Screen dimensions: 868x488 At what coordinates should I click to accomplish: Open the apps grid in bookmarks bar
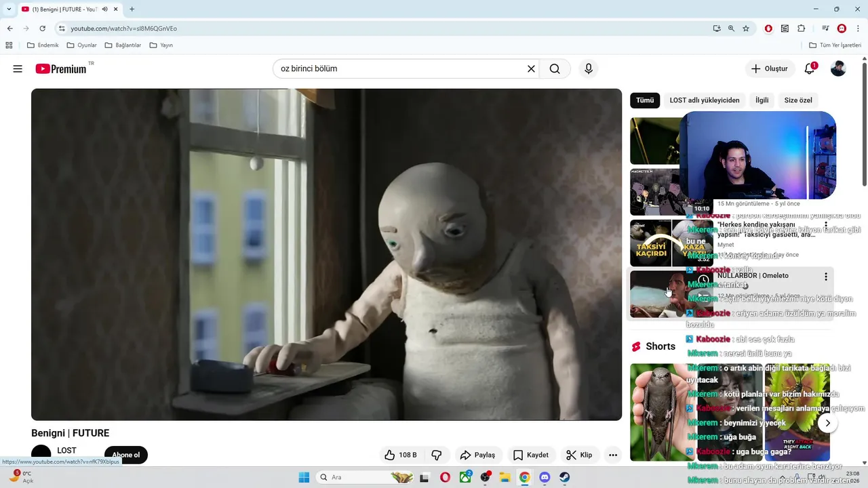(x=9, y=45)
